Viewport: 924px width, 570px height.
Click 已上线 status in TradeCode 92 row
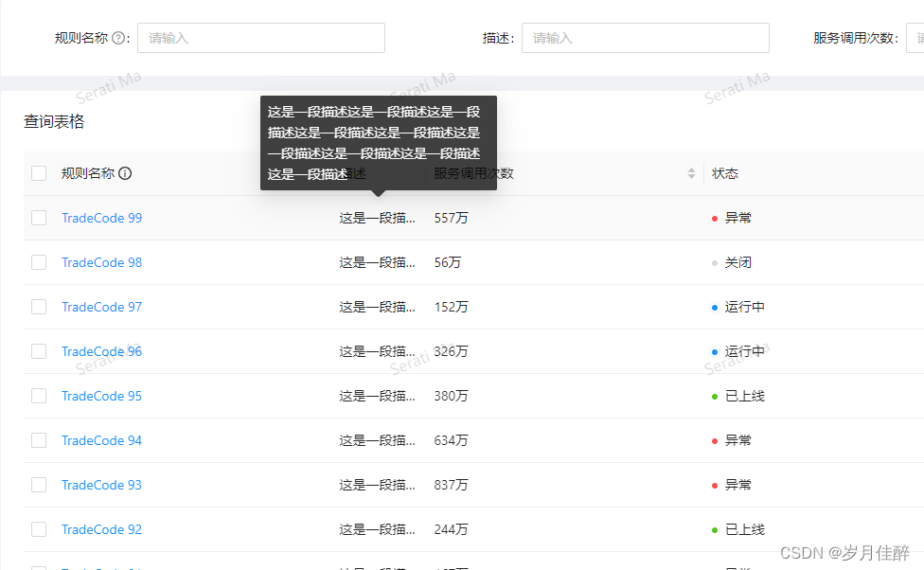point(745,529)
